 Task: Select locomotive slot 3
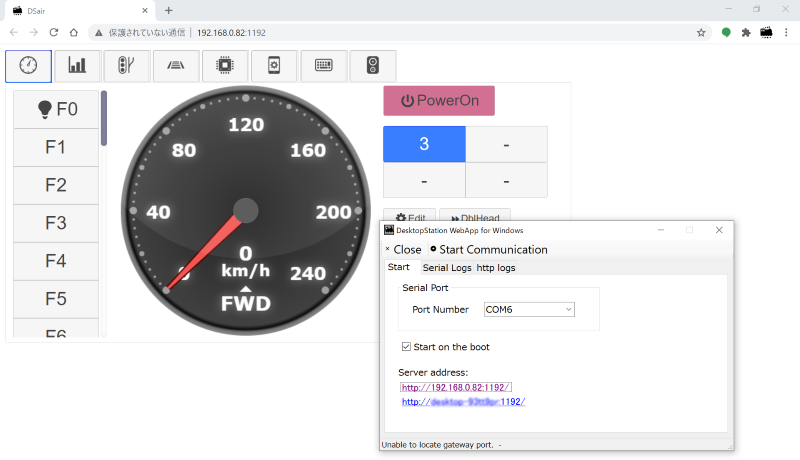[x=424, y=144]
